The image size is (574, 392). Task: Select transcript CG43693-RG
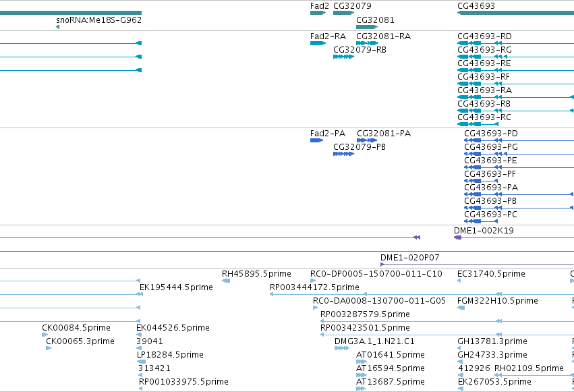pos(484,50)
